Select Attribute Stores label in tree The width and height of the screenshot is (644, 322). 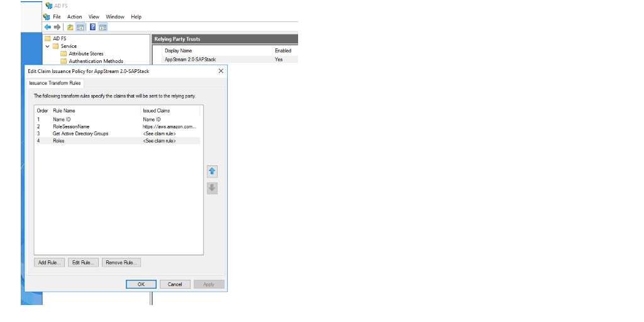click(x=86, y=54)
